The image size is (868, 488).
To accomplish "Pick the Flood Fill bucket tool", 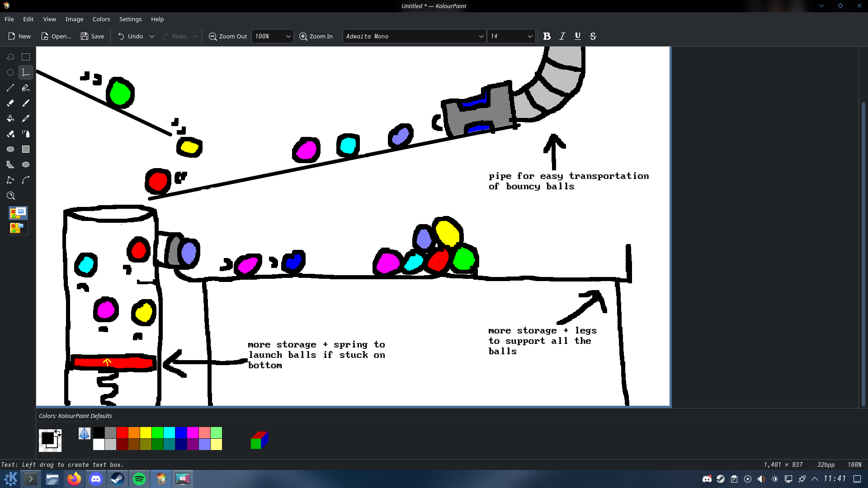I will tap(10, 118).
